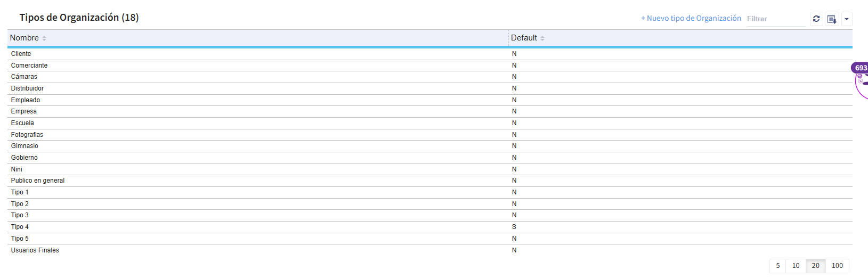The image size is (868, 278).
Task: Select the Comerciante row
Action: [29, 66]
